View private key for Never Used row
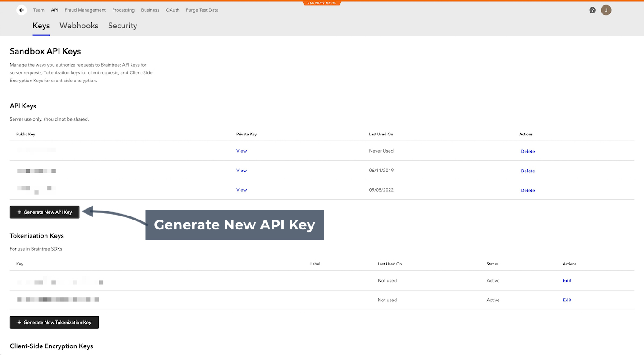 click(x=241, y=151)
